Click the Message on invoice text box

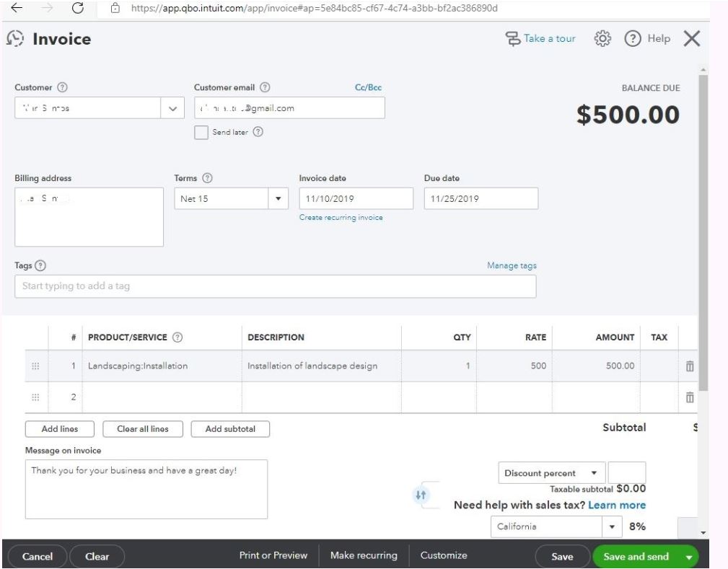146,489
